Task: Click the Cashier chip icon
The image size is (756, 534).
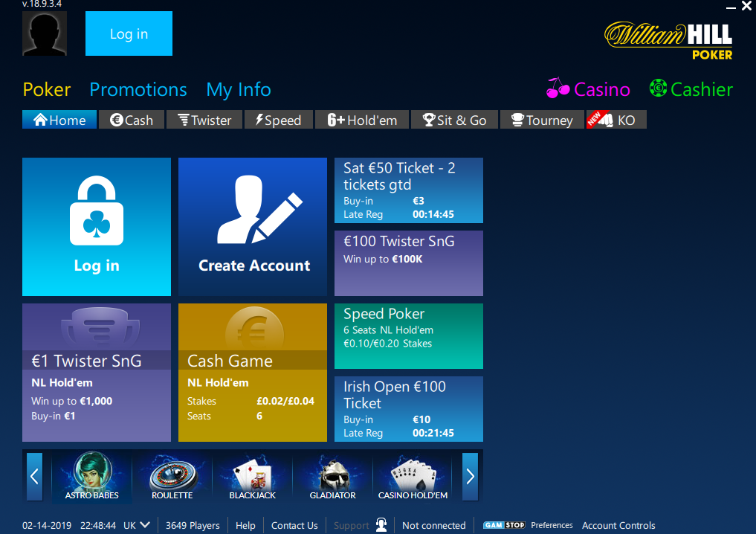Action: click(x=657, y=89)
